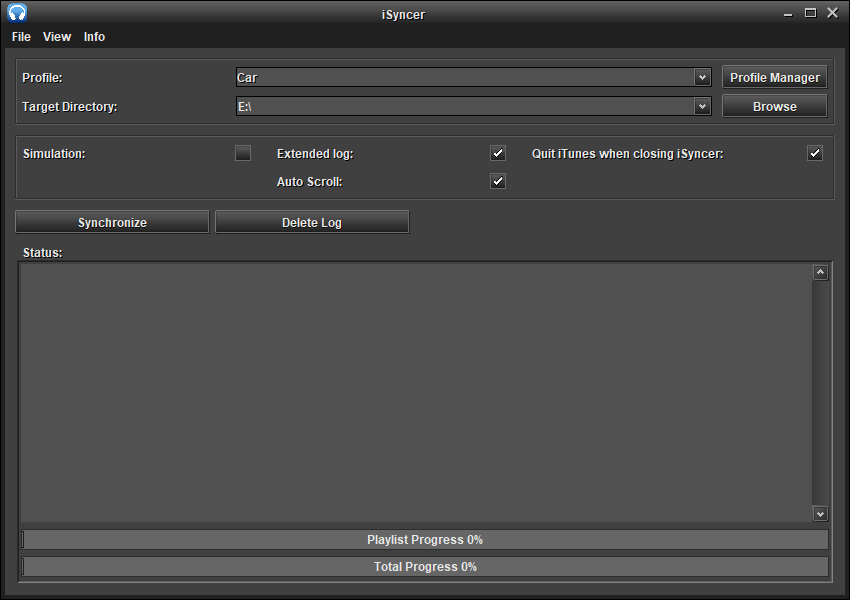Viewport: 850px width, 600px height.
Task: Disable the Auto Scroll checkbox
Action: [x=498, y=181]
